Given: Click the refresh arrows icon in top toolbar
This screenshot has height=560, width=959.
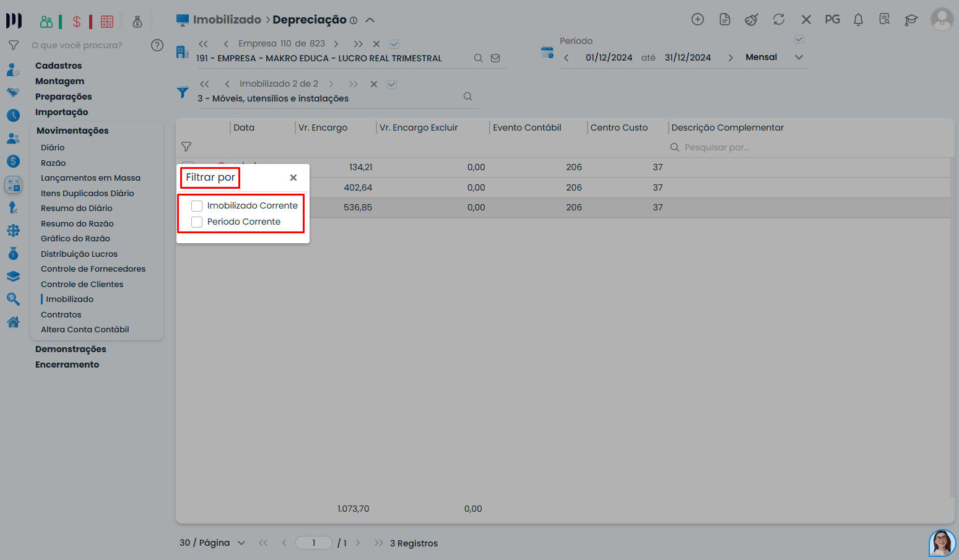Looking at the screenshot, I should [x=779, y=20].
